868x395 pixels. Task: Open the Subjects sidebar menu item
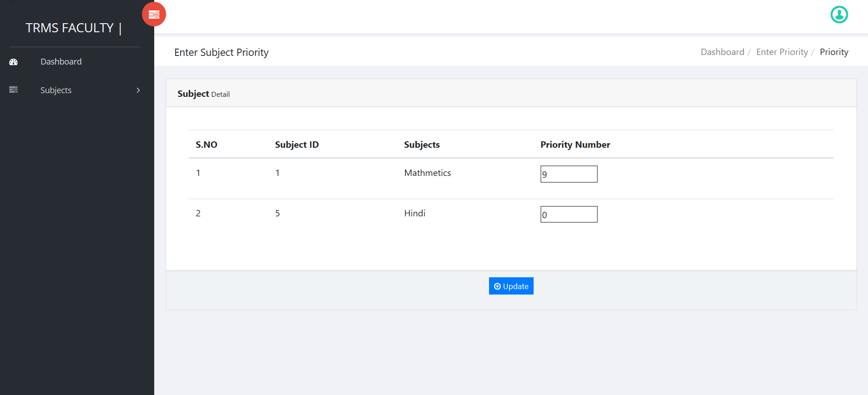click(x=75, y=90)
